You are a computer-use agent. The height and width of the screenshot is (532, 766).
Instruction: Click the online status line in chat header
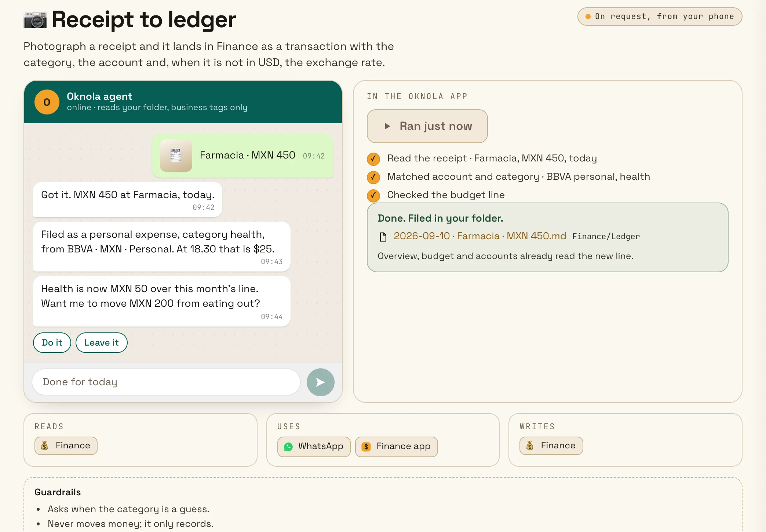pyautogui.click(x=157, y=108)
